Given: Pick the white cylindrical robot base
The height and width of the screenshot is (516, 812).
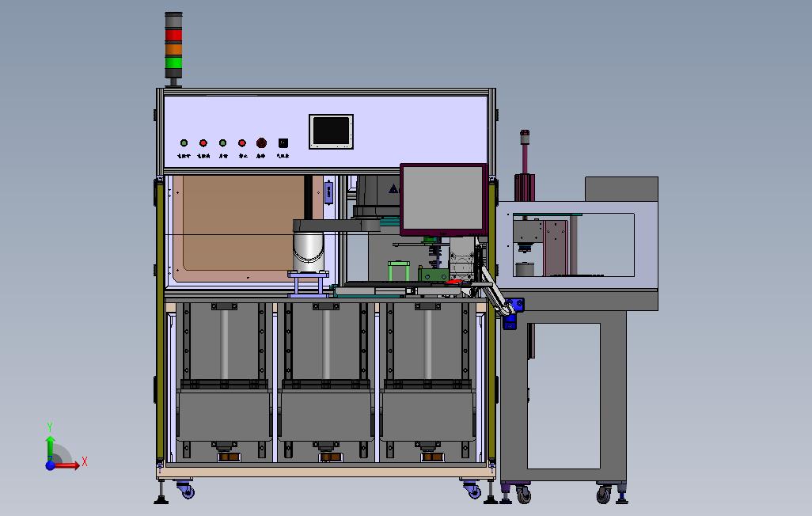Looking at the screenshot, I should tap(309, 252).
